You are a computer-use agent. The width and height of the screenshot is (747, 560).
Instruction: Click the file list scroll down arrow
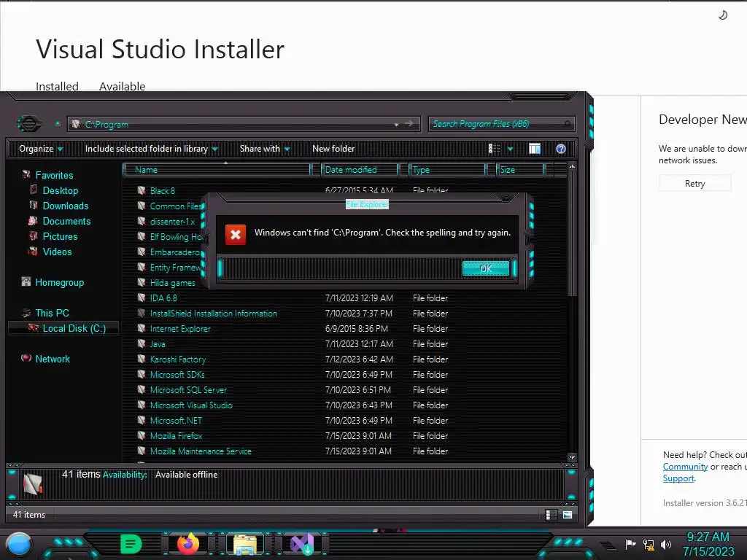[x=572, y=457]
